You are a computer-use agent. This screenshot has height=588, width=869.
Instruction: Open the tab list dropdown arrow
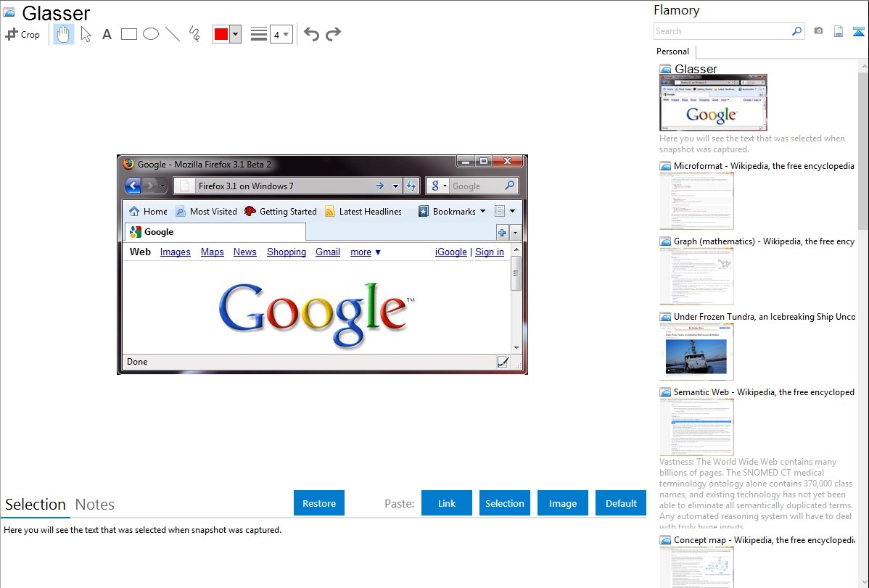tap(515, 233)
